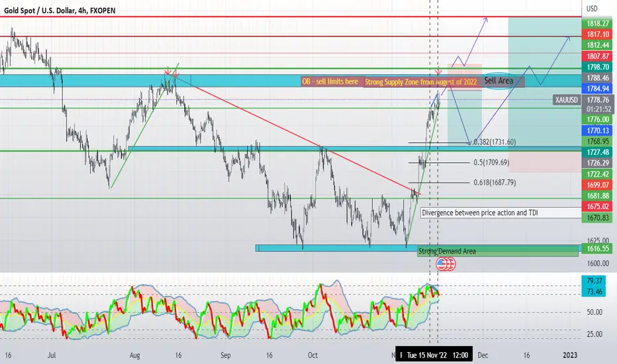Click the 1768.95 price label

[598, 141]
